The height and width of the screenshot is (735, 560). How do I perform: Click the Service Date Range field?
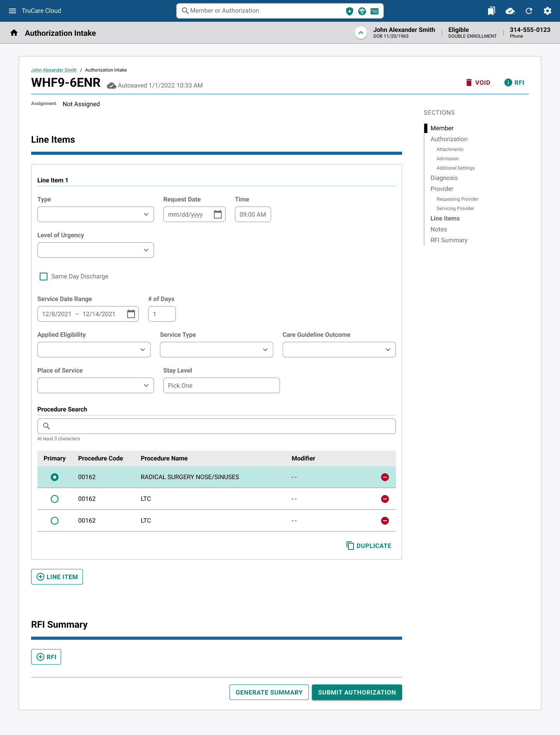pos(88,314)
